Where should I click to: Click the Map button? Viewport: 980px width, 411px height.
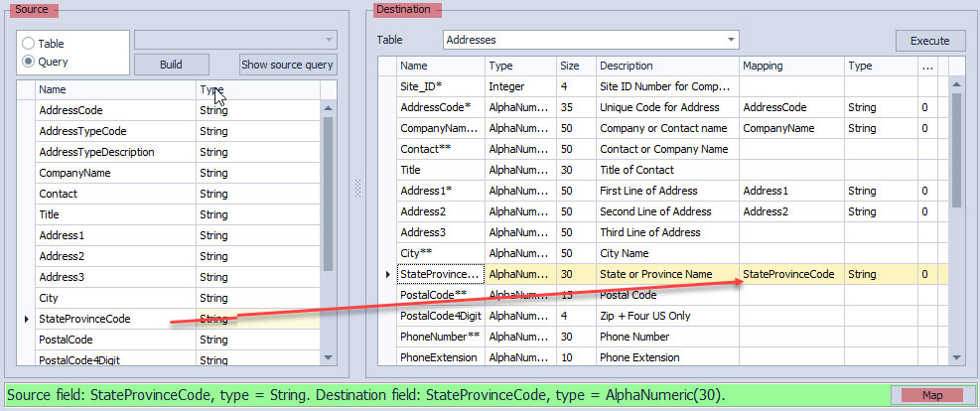[x=932, y=395]
